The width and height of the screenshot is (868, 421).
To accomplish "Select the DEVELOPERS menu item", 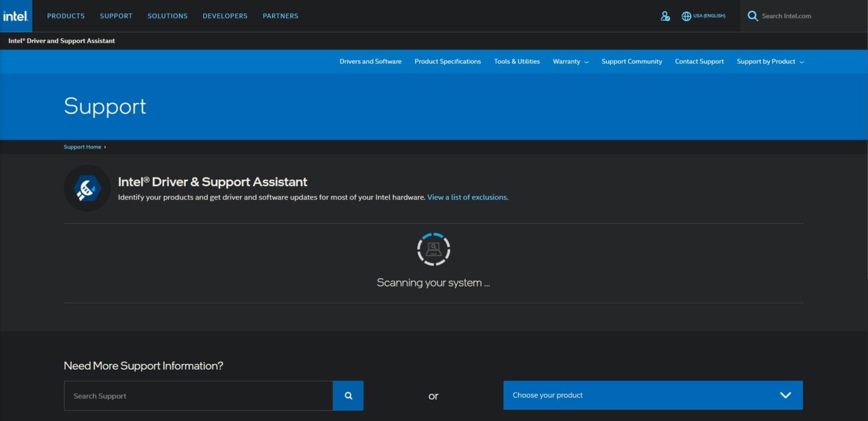I will (225, 16).
